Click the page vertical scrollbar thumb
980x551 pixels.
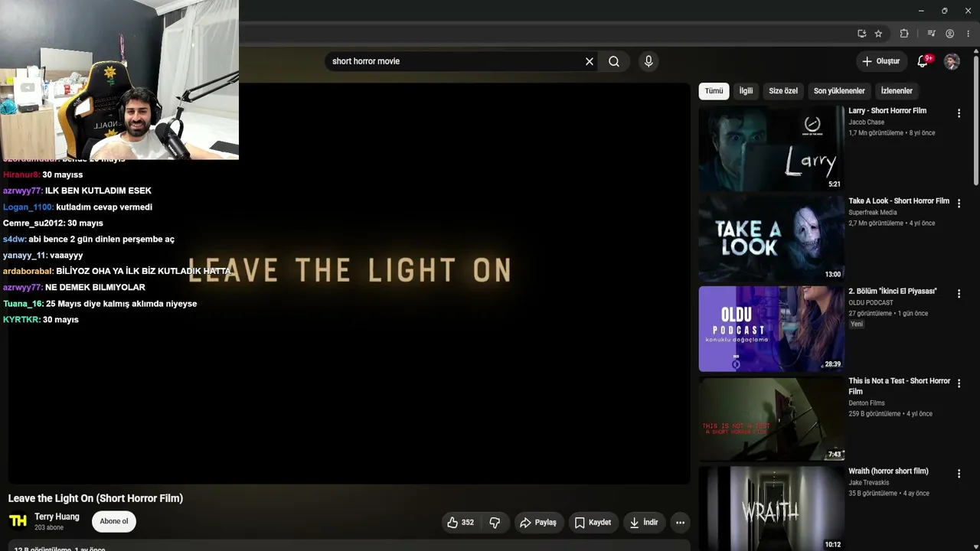click(976, 119)
